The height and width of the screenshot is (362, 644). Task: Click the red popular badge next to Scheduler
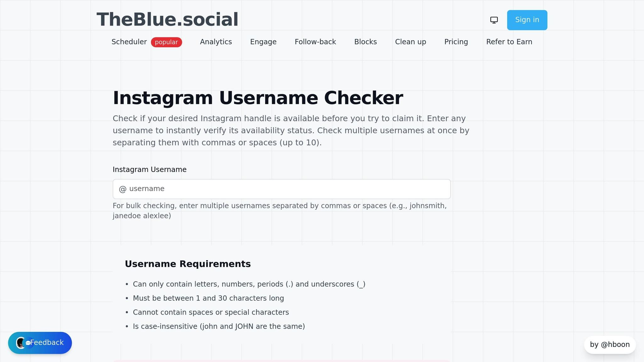click(x=166, y=42)
